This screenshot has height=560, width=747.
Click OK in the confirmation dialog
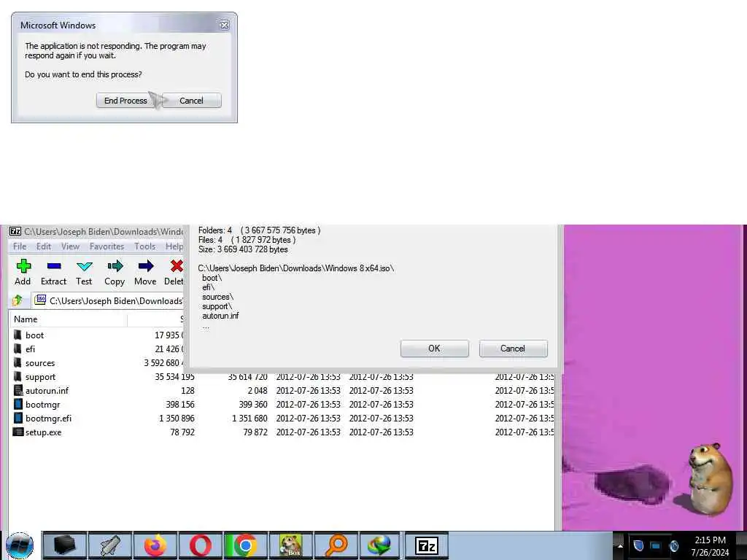point(435,348)
